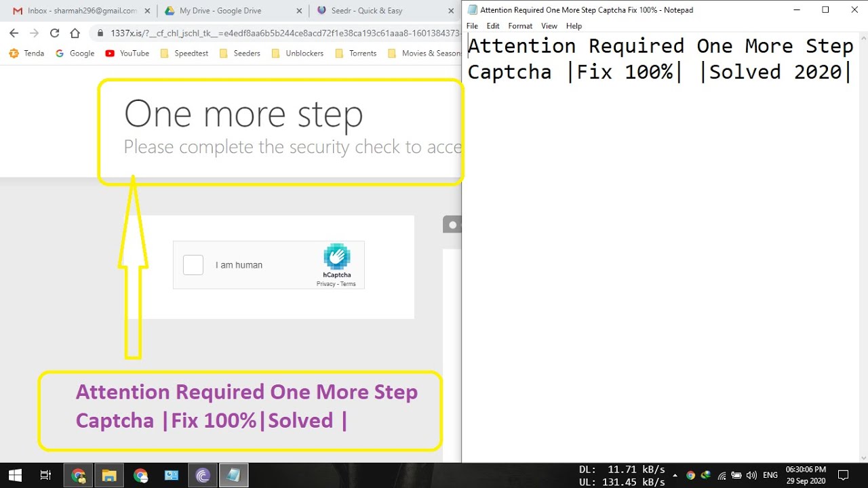This screenshot has height=488, width=868.
Task: Open Task View on the taskbar
Action: tap(45, 475)
